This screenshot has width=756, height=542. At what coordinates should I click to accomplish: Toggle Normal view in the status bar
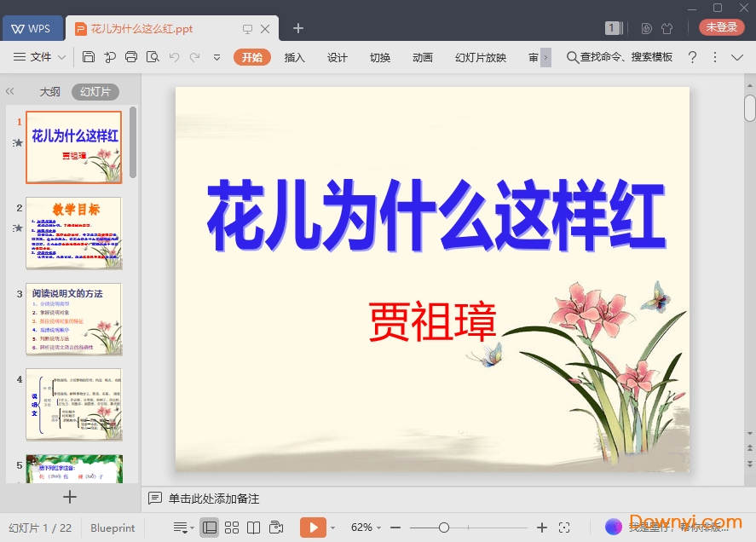(x=210, y=528)
